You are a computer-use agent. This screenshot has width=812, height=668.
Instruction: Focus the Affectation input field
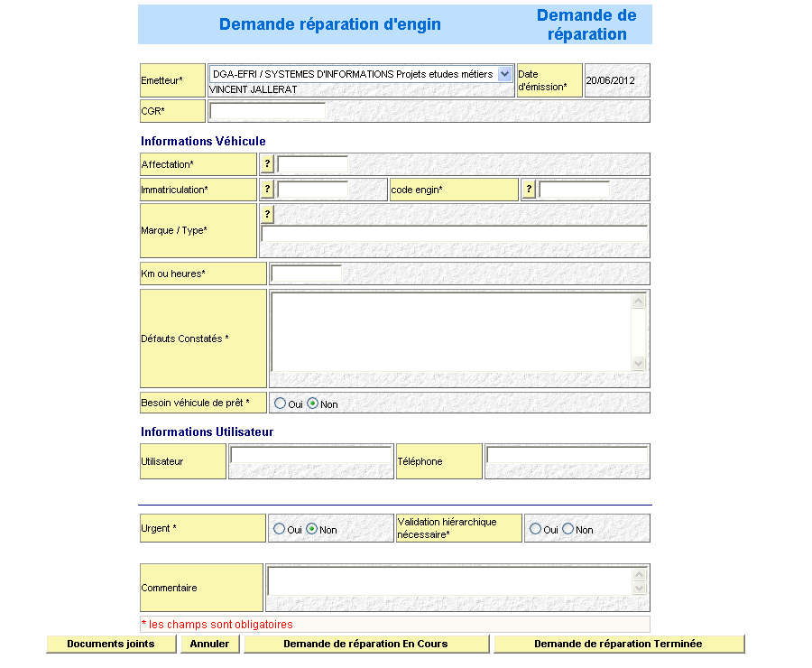[x=313, y=164]
